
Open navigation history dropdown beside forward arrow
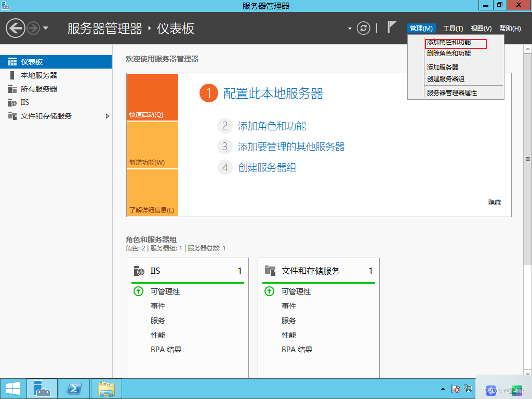point(46,28)
